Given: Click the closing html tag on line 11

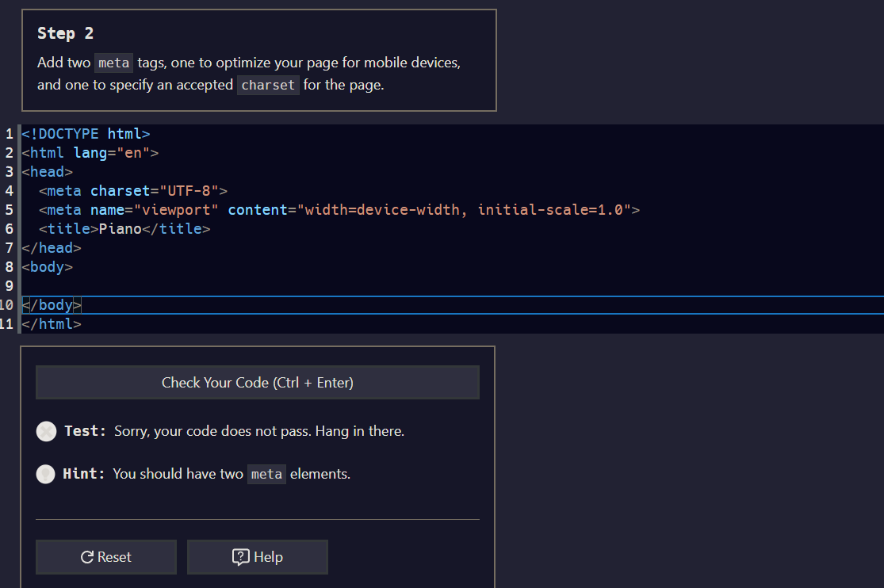Looking at the screenshot, I should point(51,323).
